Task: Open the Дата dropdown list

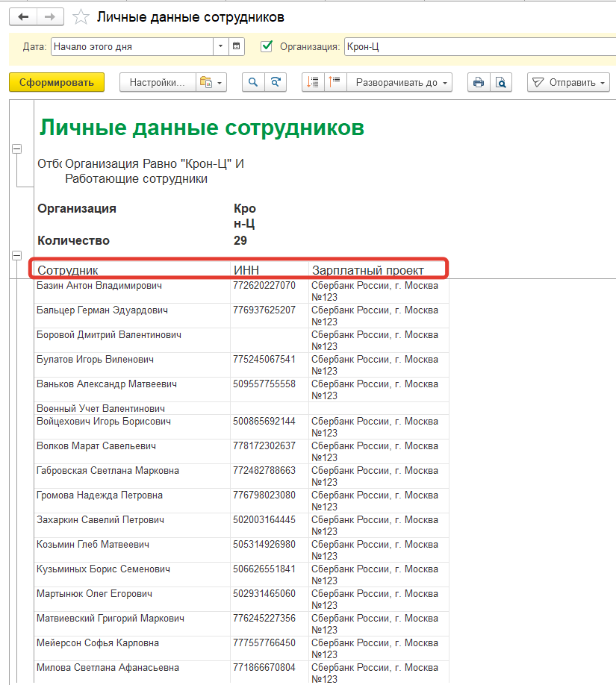Action: pyautogui.click(x=220, y=46)
